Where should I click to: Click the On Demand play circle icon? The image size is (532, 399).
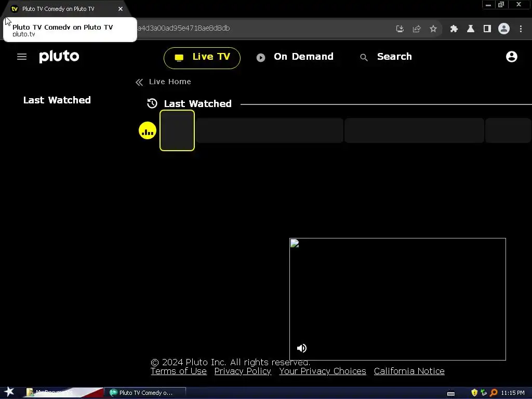click(261, 58)
